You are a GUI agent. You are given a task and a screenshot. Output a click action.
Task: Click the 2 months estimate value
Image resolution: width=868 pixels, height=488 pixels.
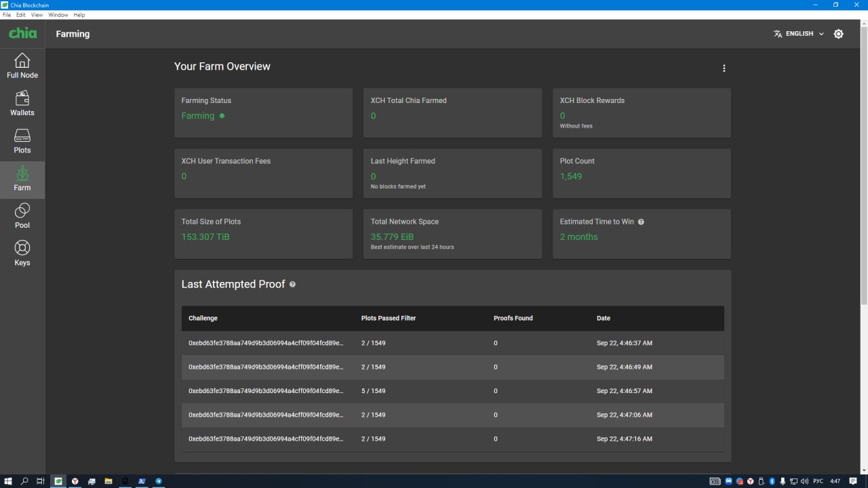coord(579,237)
